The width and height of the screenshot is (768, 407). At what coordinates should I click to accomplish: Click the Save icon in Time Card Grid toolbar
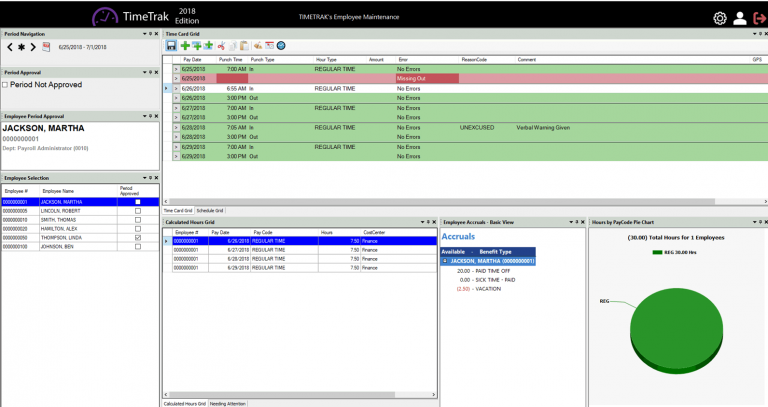click(x=171, y=46)
